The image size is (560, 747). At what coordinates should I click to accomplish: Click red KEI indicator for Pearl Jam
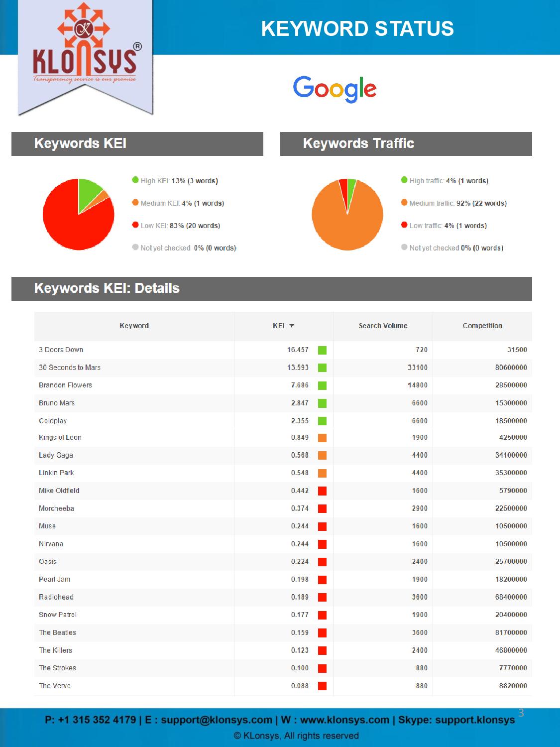coord(322,580)
